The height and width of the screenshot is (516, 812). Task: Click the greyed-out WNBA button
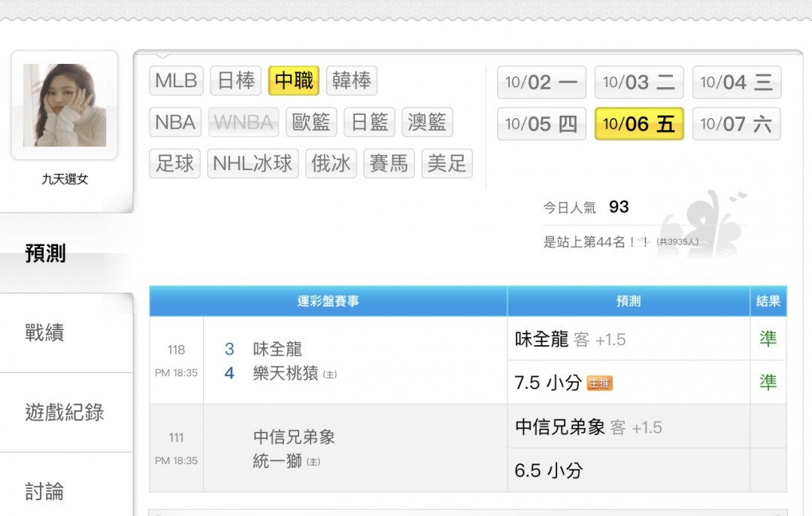(244, 123)
